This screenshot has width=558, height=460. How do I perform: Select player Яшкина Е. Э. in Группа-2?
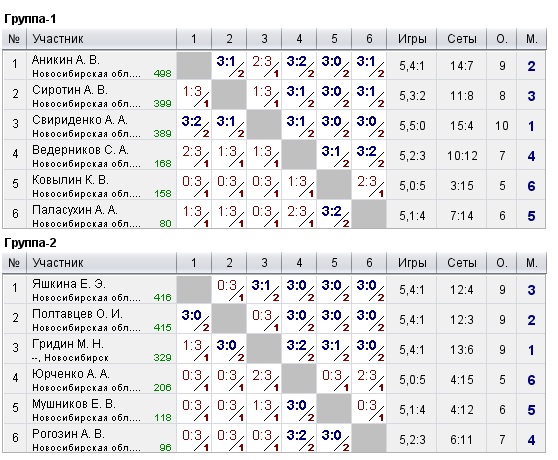tap(69, 284)
